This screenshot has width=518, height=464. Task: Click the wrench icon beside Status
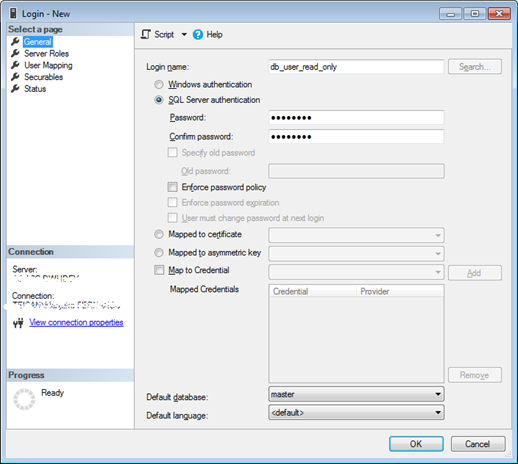click(15, 89)
